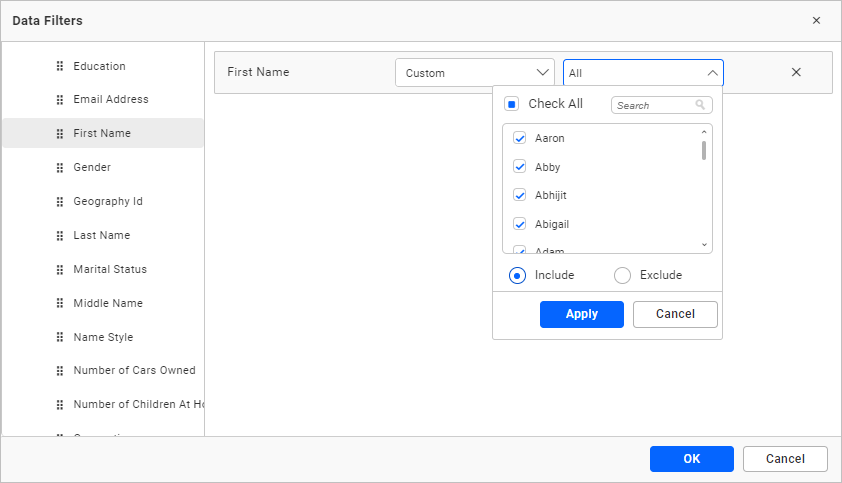Click the search magnifier icon
This screenshot has height=483, width=842.
click(701, 105)
